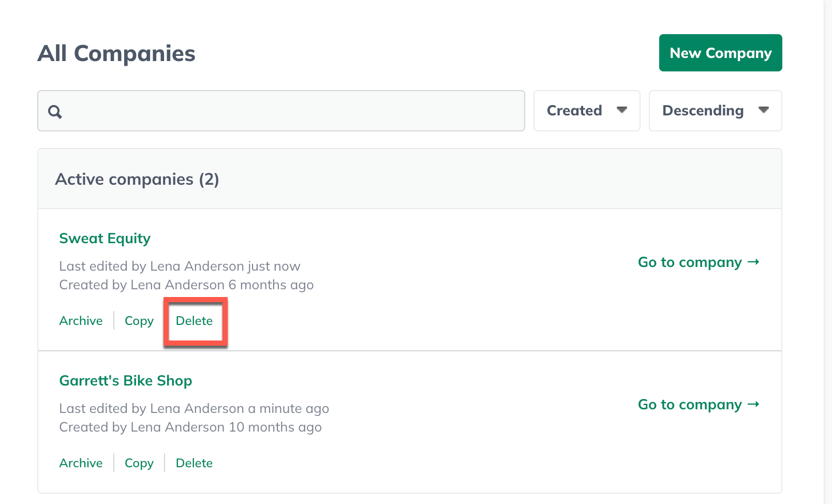832x504 pixels.
Task: Delete the Sweat Equity company
Action: coord(194,321)
